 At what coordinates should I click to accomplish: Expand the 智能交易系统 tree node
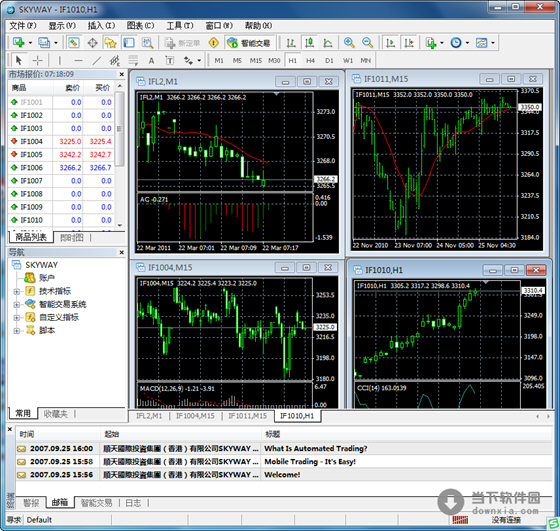(x=16, y=305)
